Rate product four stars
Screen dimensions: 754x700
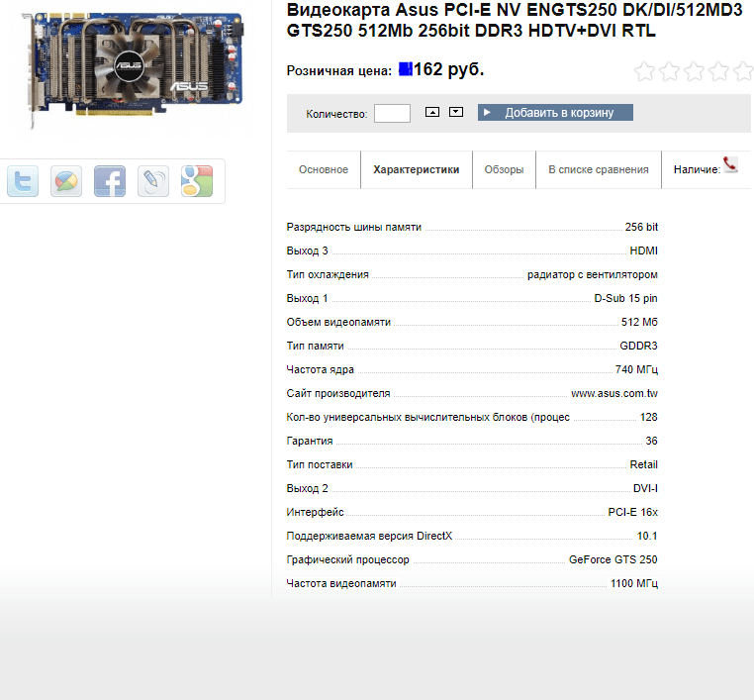tap(719, 71)
